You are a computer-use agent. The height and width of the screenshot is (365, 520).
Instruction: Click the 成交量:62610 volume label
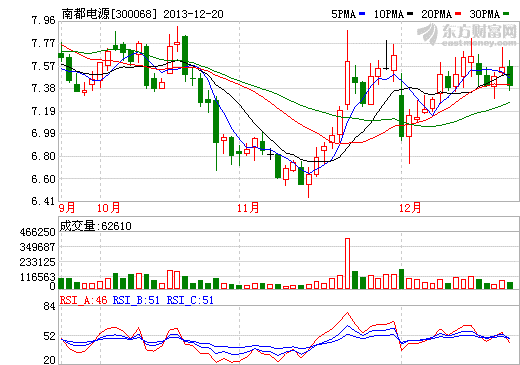click(x=96, y=226)
